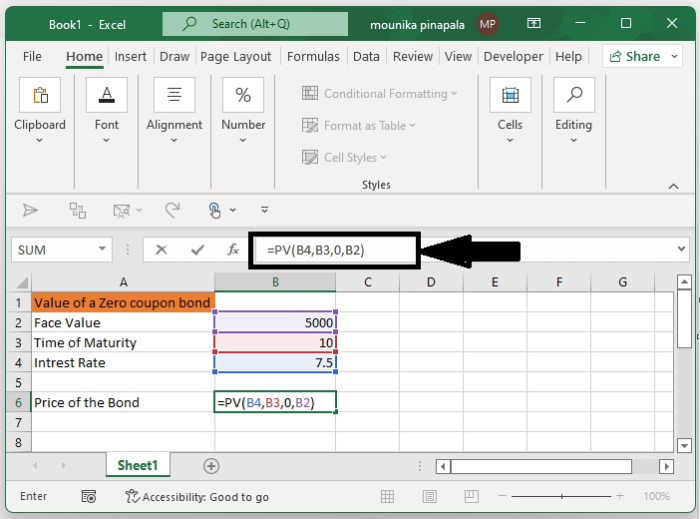Open Customize Quick Access Toolbar menu
700x519 pixels.
264,209
